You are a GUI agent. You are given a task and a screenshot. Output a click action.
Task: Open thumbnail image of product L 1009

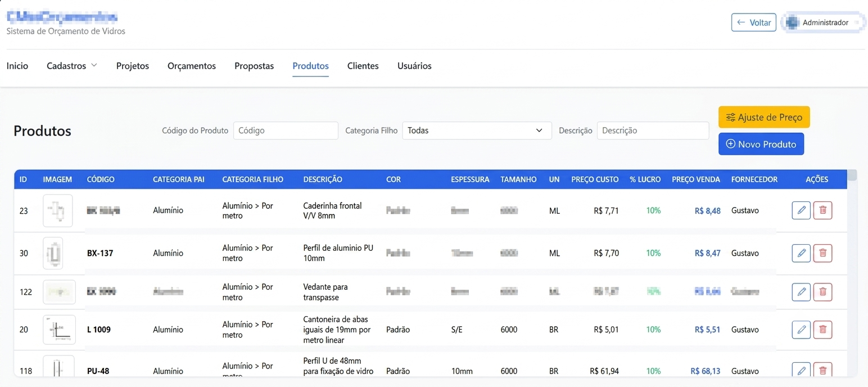click(59, 330)
